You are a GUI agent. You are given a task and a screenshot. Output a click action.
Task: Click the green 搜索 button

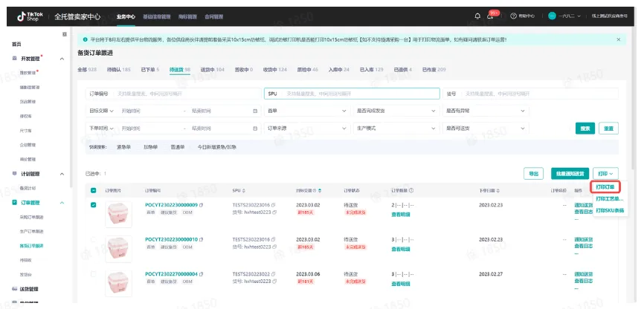[585, 129]
